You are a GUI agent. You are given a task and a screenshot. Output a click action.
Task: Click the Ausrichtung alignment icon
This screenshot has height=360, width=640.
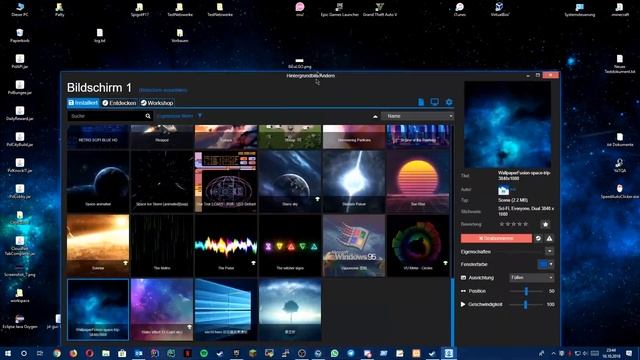click(x=463, y=278)
